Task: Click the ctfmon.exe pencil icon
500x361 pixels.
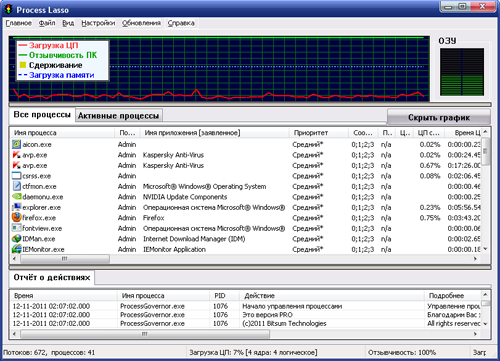Action: (x=16, y=186)
